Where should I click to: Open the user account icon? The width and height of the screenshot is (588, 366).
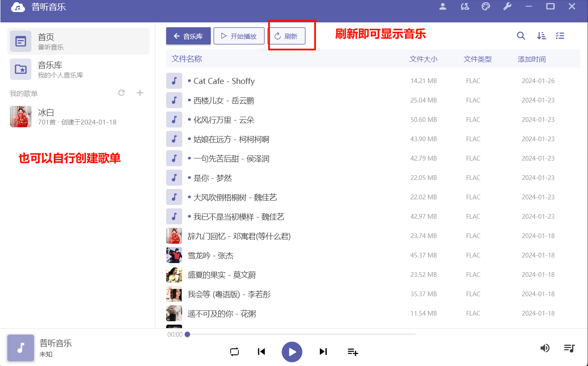click(443, 6)
